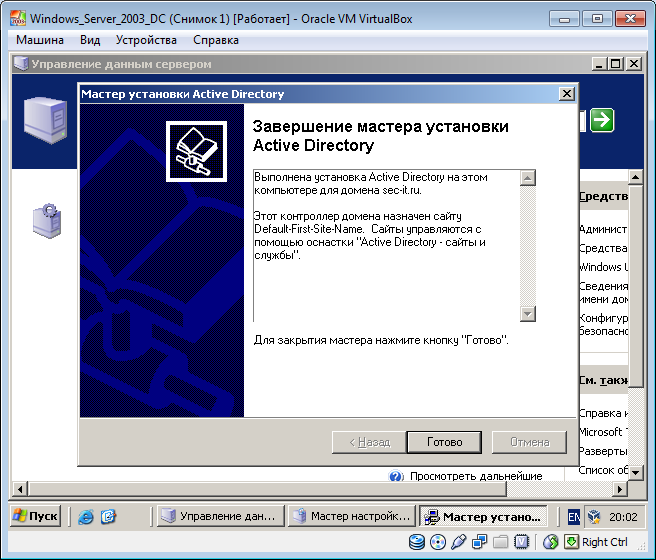Click the Развертывание link in right panel
656x560 pixels.
coord(603,451)
